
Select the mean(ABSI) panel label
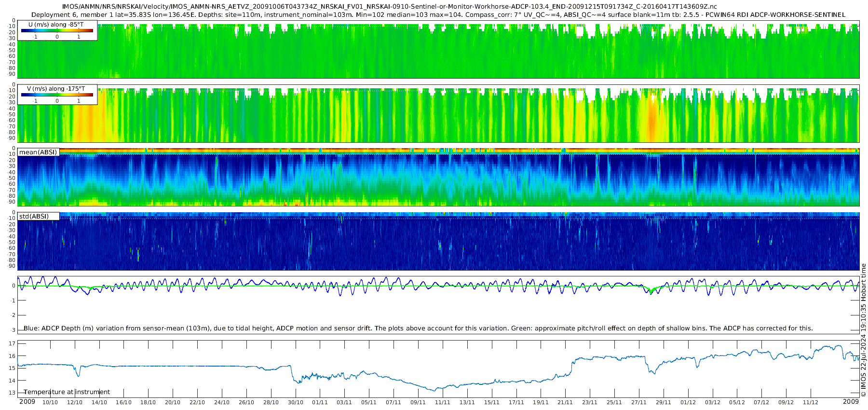click(x=38, y=152)
